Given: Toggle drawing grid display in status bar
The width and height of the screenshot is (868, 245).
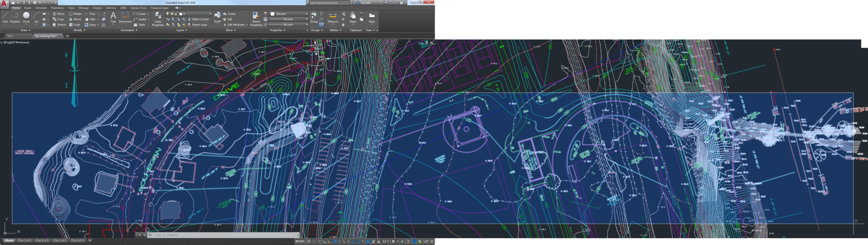Looking at the screenshot, I should tap(309, 241).
